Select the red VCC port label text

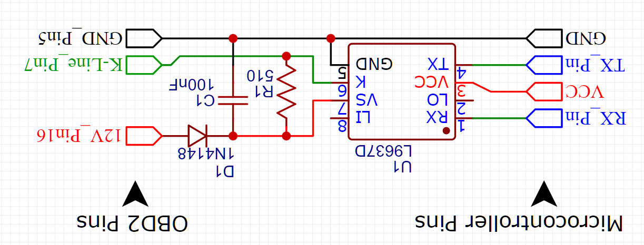pyautogui.click(x=584, y=92)
